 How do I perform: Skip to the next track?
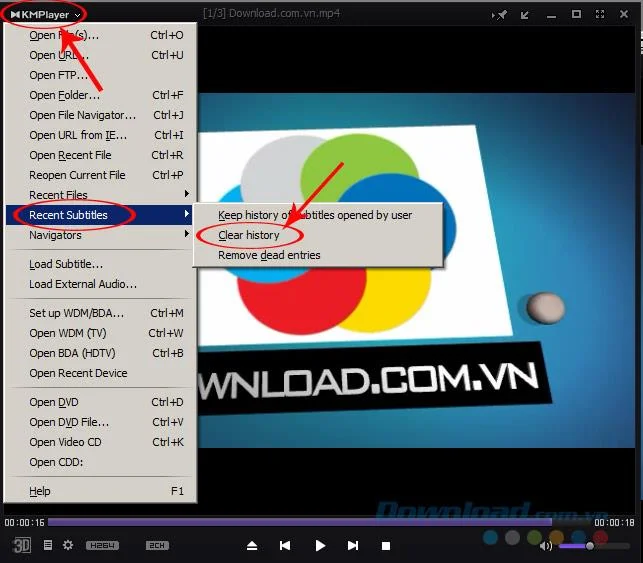click(353, 545)
